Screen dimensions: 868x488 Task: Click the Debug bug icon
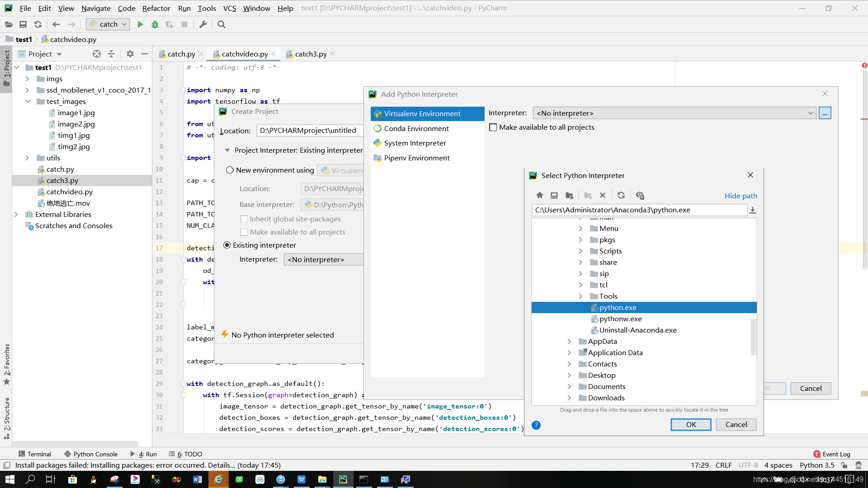155,24
